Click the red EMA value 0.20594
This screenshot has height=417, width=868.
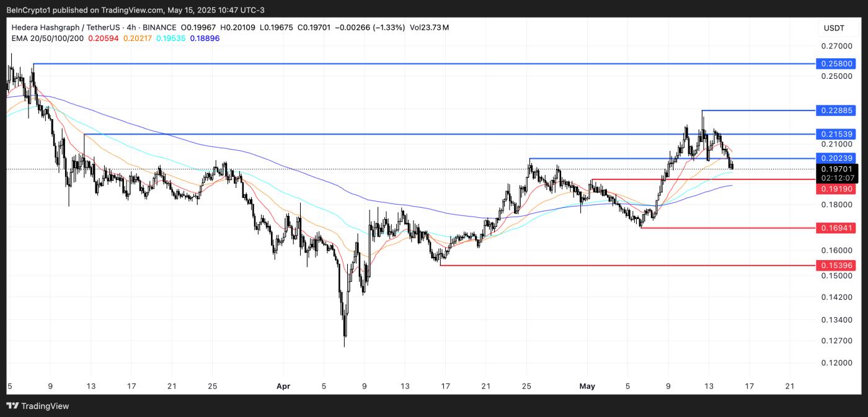104,38
